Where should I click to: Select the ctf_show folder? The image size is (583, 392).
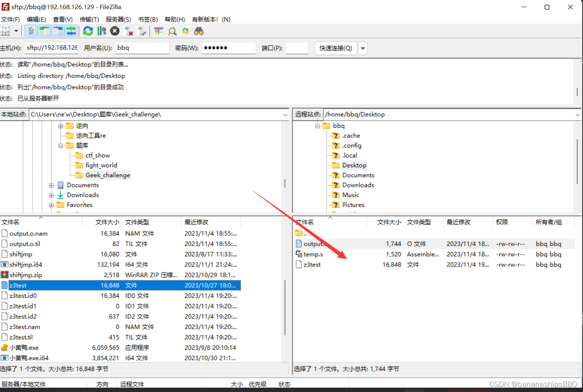click(x=98, y=155)
